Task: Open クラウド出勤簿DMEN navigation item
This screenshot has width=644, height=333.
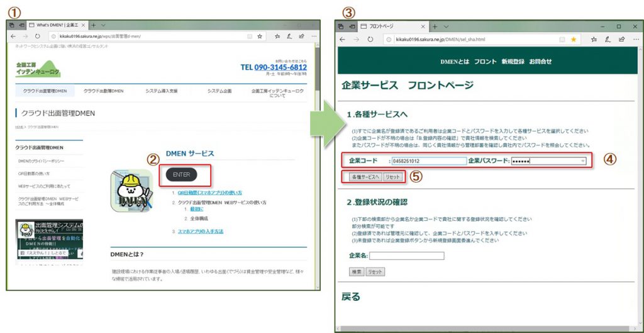Action: click(x=104, y=91)
